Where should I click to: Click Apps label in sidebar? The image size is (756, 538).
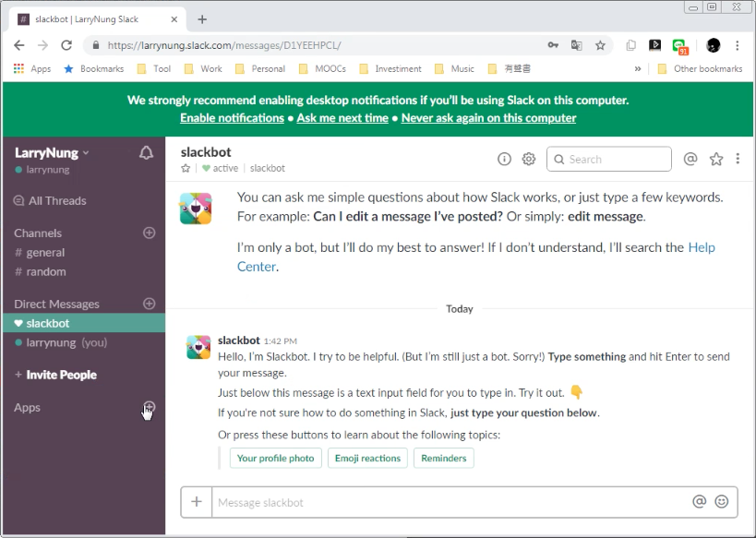[x=27, y=407]
